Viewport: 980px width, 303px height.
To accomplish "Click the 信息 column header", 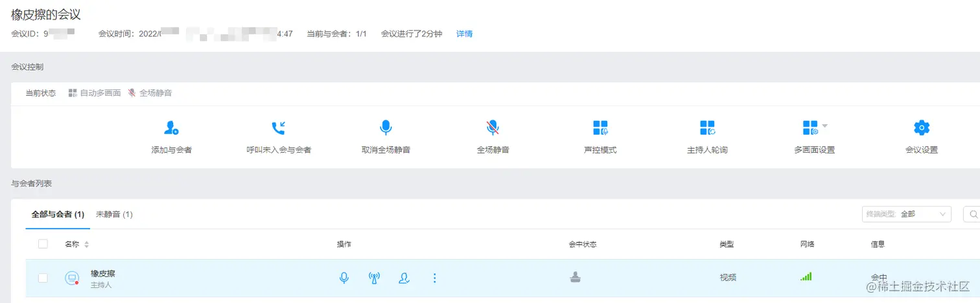I will 878,244.
